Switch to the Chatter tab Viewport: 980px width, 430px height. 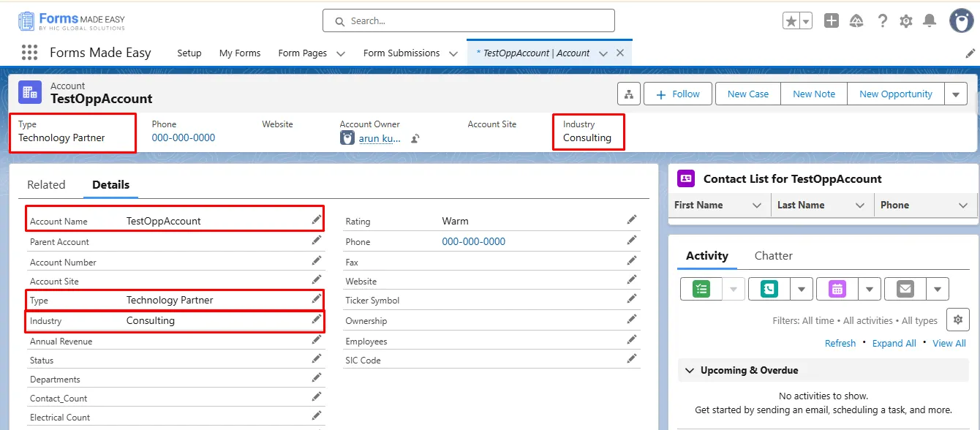pyautogui.click(x=773, y=256)
